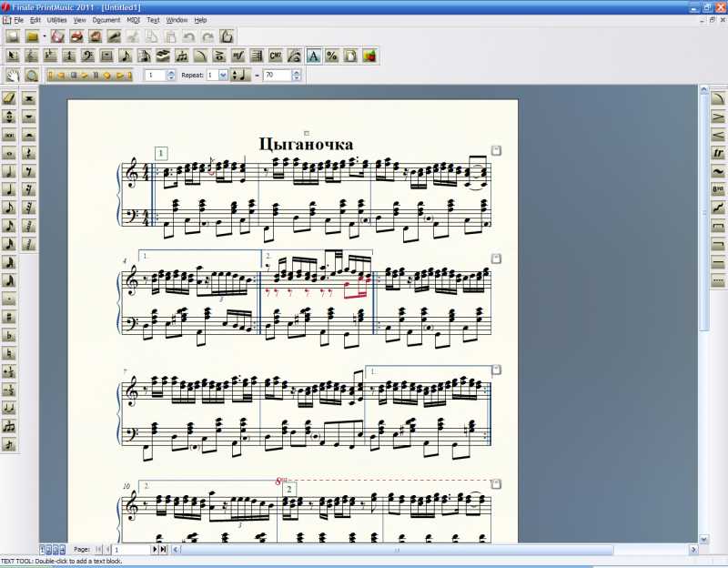Choose the half step up tool
The image size is (728, 568).
point(9,372)
